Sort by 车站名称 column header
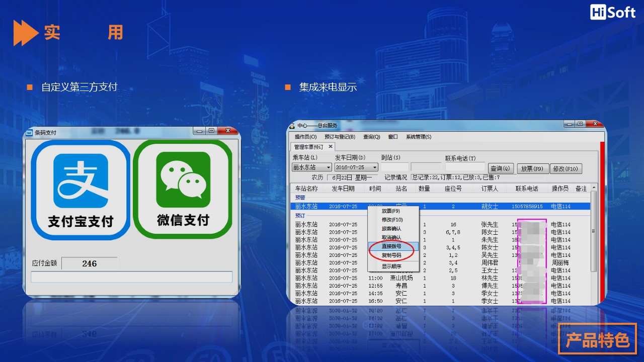644x362 pixels. click(x=306, y=189)
